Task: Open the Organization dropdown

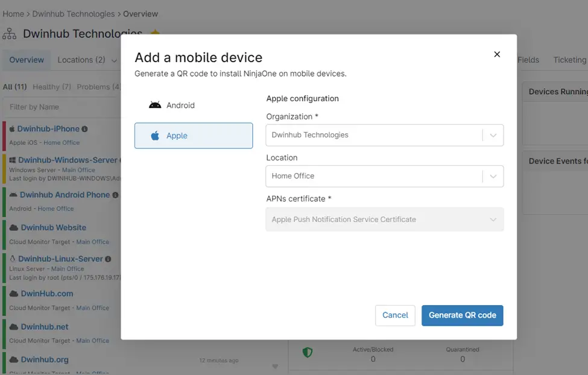Action: (x=384, y=135)
